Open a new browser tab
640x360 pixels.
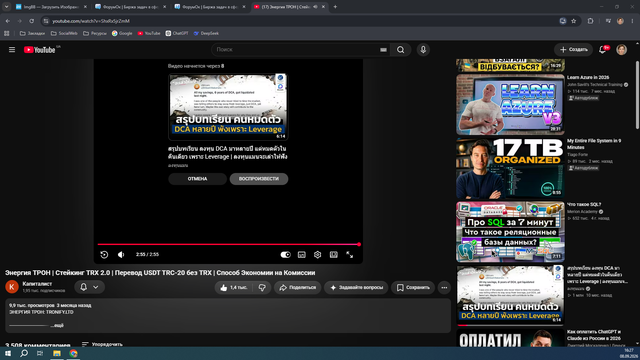coord(335,7)
